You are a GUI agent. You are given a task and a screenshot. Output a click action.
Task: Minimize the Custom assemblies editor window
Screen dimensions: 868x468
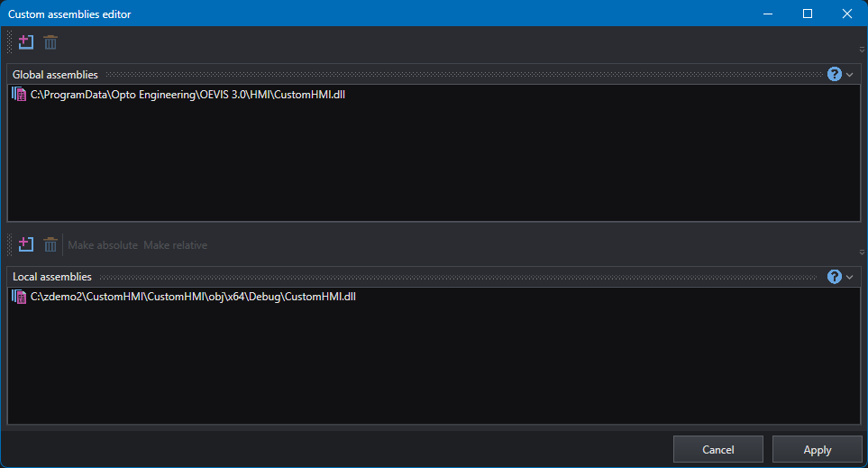[768, 14]
